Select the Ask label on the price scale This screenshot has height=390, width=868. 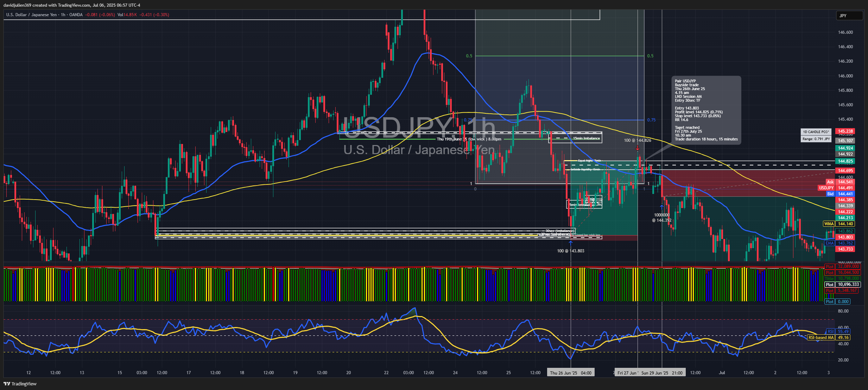(830, 182)
